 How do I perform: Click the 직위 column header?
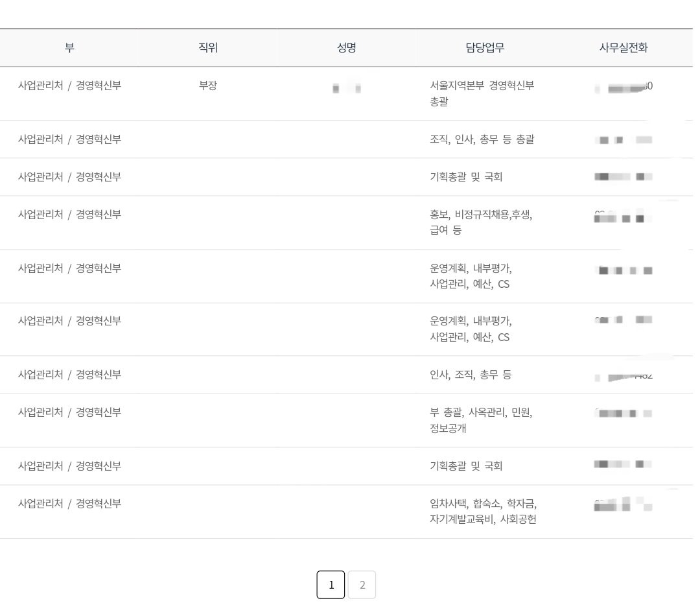(x=207, y=47)
